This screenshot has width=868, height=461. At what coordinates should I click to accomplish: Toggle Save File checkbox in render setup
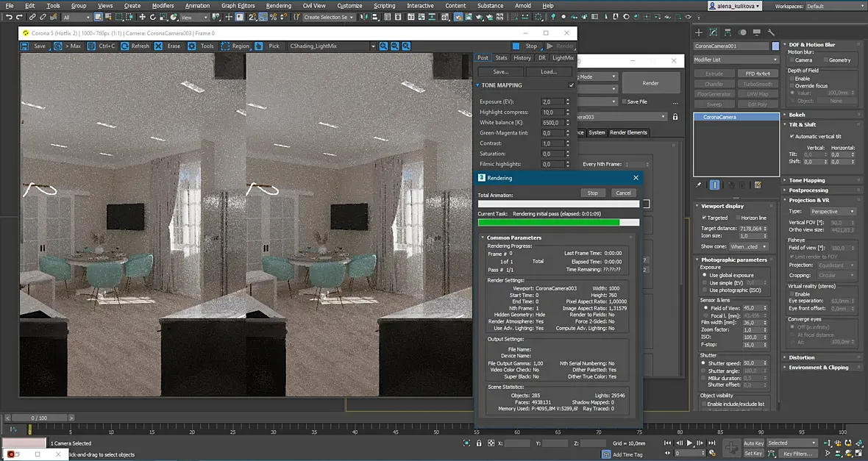[x=624, y=101]
